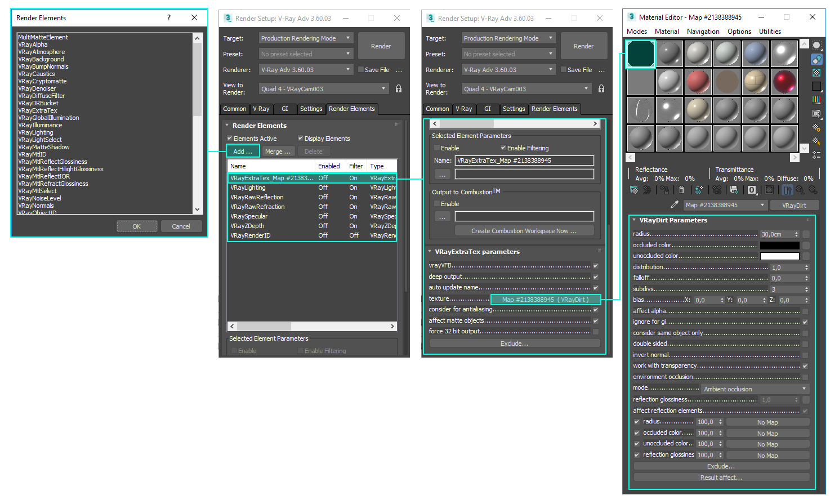Toggle Enable Filtering in right Render Setup
The width and height of the screenshot is (839, 504).
[503, 148]
